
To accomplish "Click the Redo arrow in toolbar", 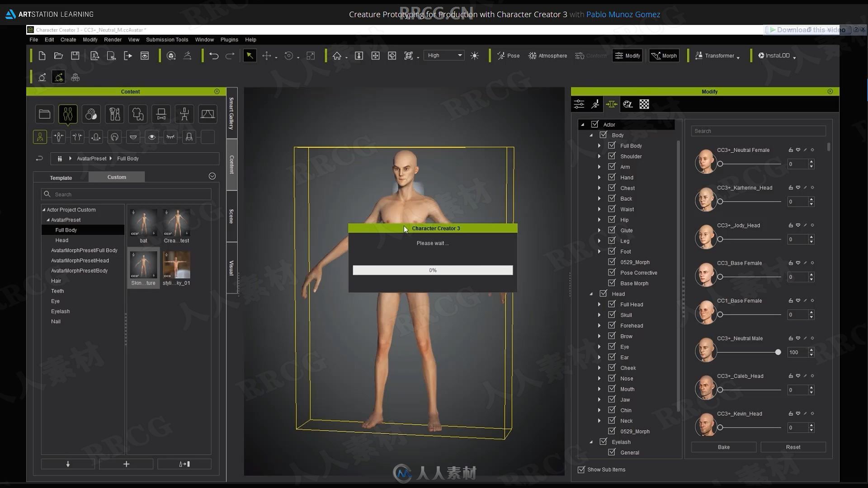I will pos(230,56).
